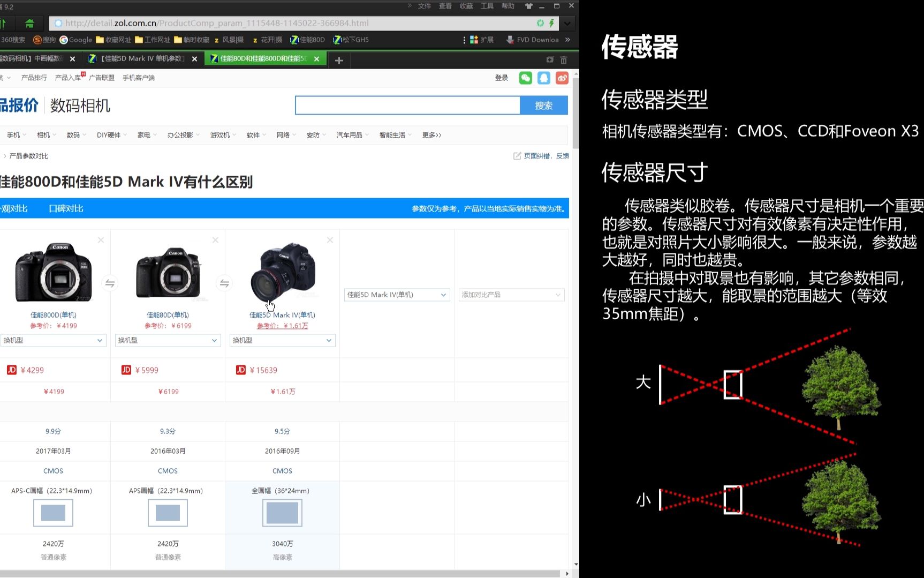This screenshot has width=924, height=578.
Task: Click the Weibo share icon
Action: click(x=562, y=78)
